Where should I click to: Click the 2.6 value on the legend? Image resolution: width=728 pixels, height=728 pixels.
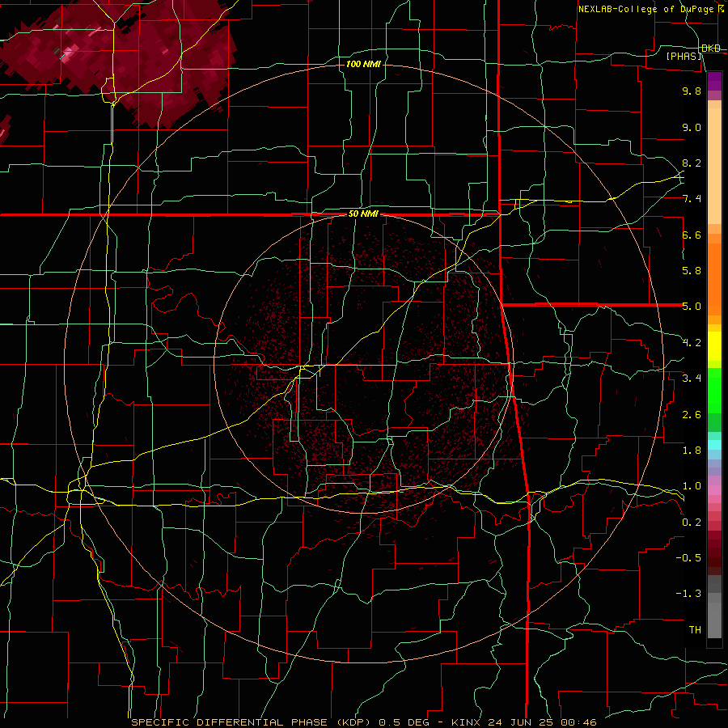(692, 415)
